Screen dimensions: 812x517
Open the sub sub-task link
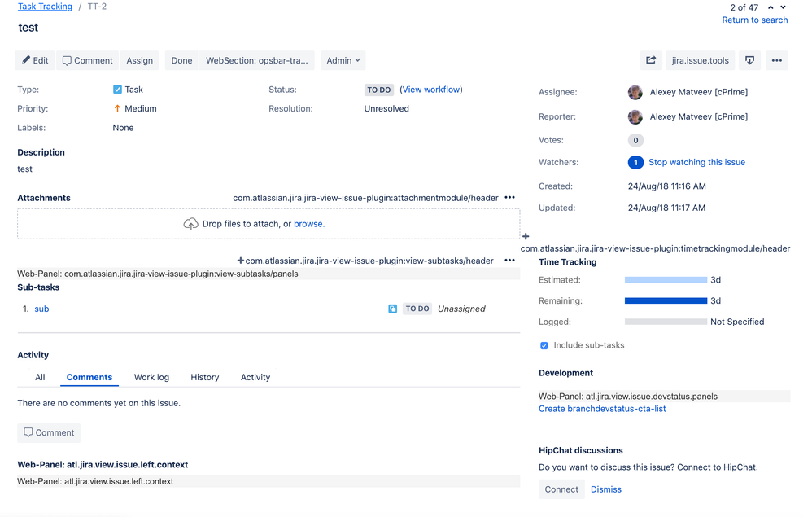[x=41, y=309]
